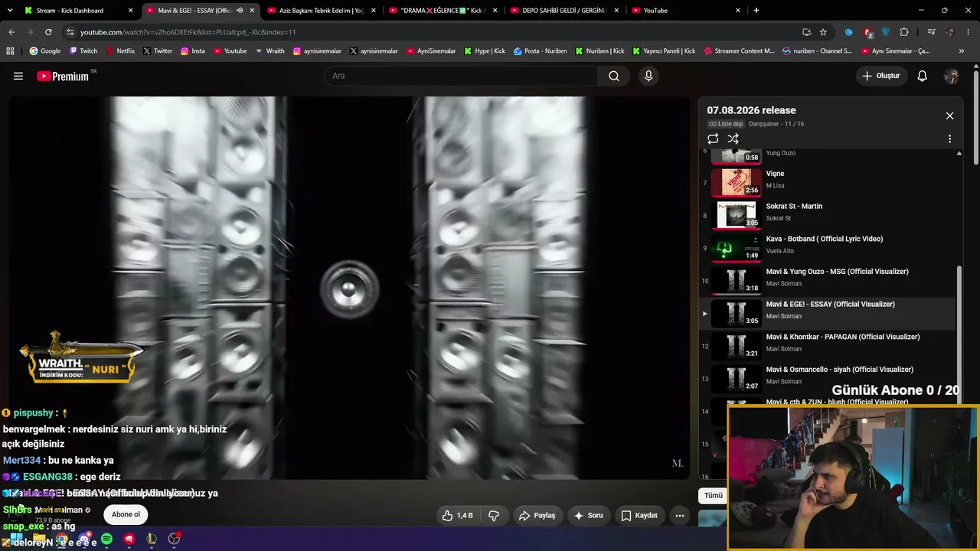Open the Google bookmark

point(45,51)
